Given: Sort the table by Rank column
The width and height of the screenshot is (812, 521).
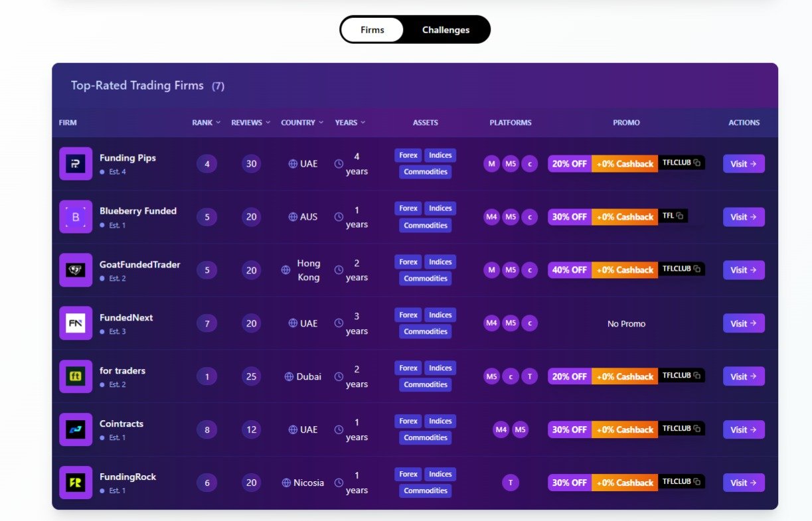Looking at the screenshot, I should pos(206,123).
